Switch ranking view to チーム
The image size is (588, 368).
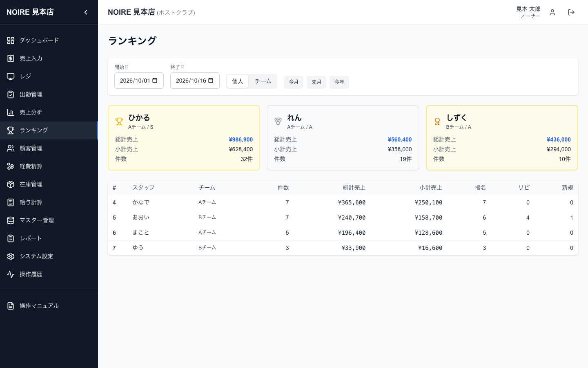[263, 81]
